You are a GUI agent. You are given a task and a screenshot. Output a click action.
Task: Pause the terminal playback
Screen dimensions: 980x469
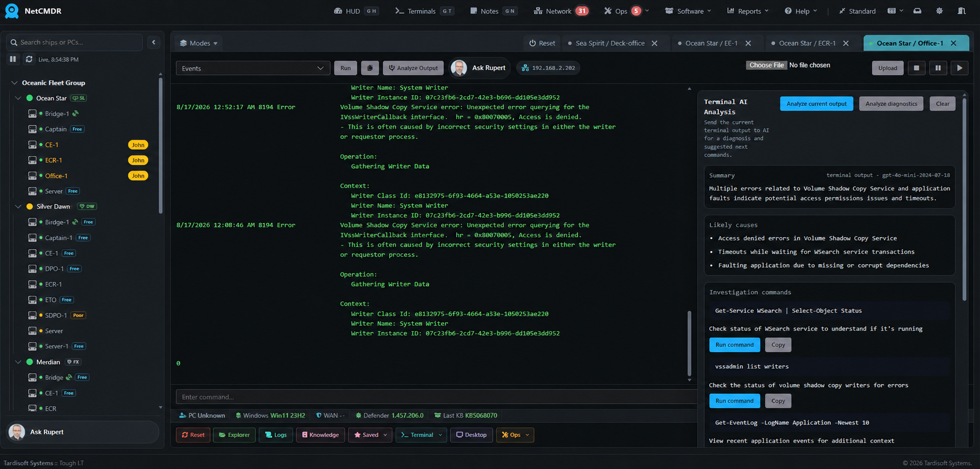tap(938, 68)
